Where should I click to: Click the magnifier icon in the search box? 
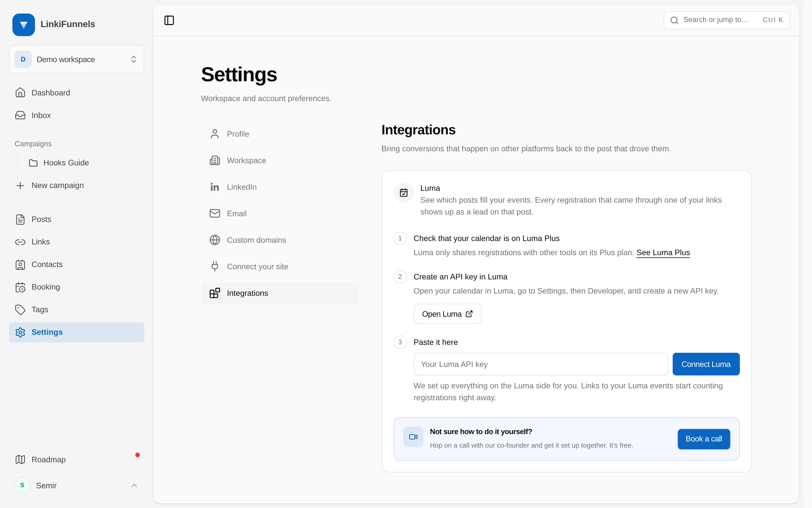[674, 20]
